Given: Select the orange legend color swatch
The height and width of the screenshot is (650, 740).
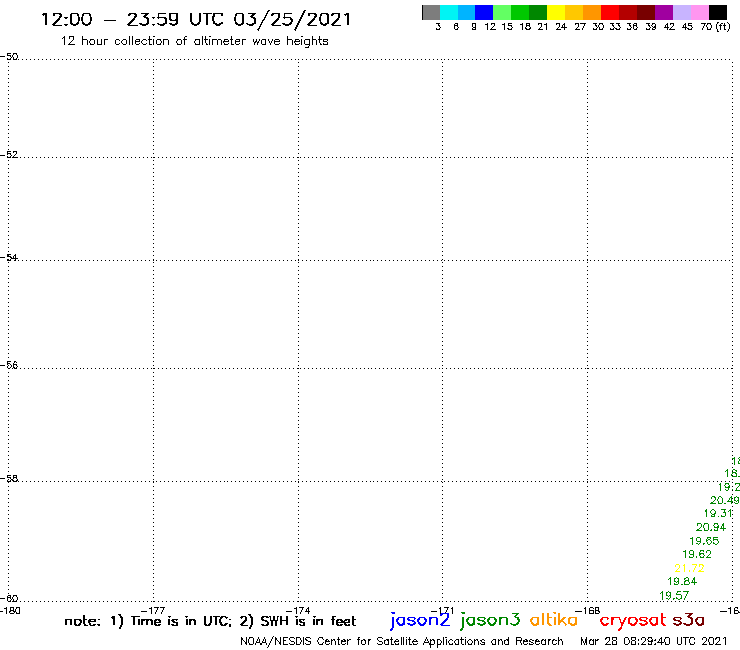Looking at the screenshot, I should pos(592,12).
